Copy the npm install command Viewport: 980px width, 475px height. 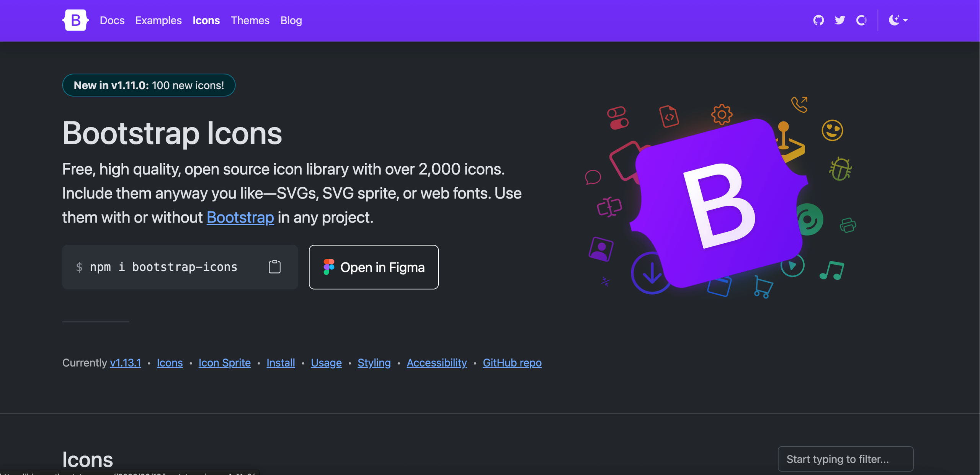click(x=274, y=267)
